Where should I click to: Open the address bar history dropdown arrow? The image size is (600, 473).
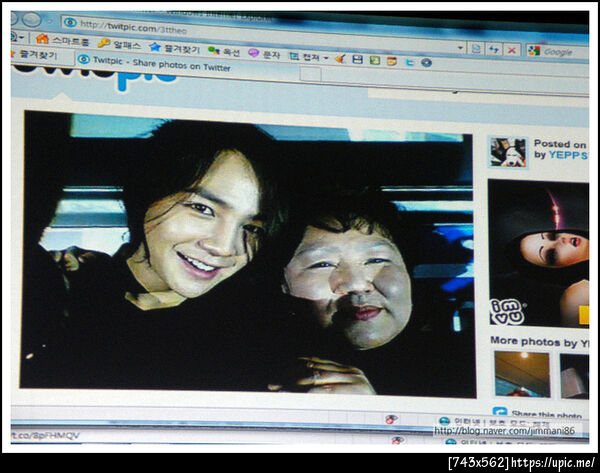[x=461, y=48]
